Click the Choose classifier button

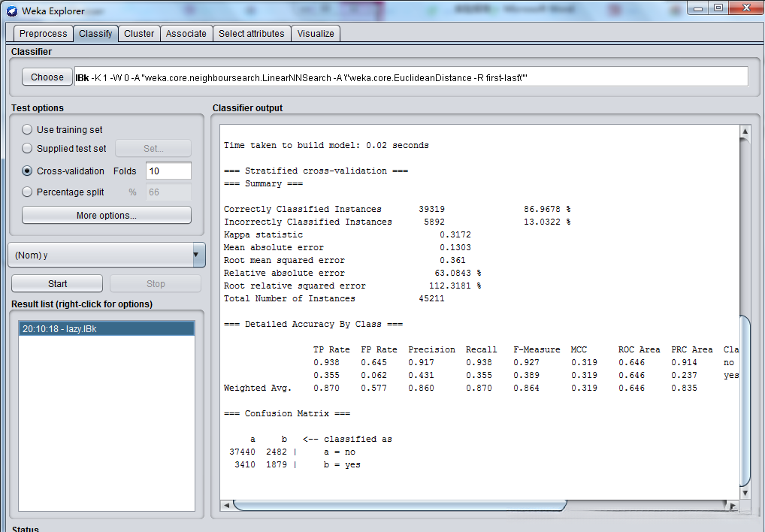[x=47, y=77]
